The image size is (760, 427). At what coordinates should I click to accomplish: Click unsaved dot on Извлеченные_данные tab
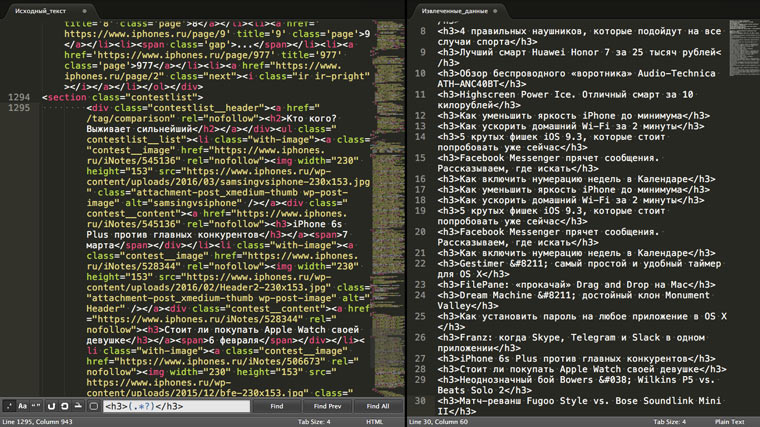[497, 9]
